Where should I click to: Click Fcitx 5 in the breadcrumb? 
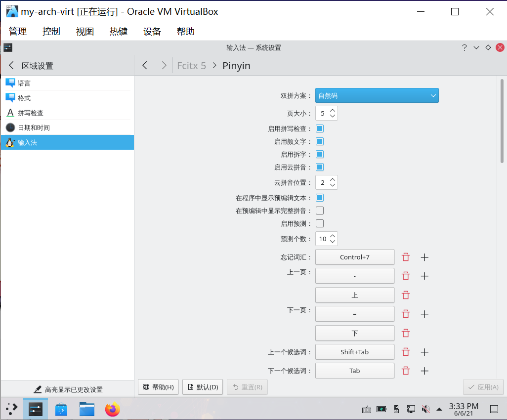tap(191, 65)
